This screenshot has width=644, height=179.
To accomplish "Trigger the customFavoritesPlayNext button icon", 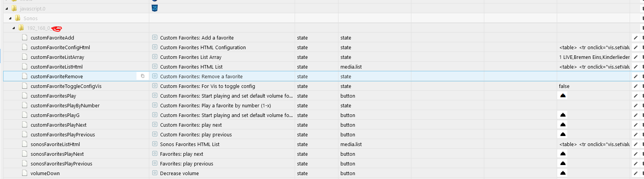I will 563,125.
